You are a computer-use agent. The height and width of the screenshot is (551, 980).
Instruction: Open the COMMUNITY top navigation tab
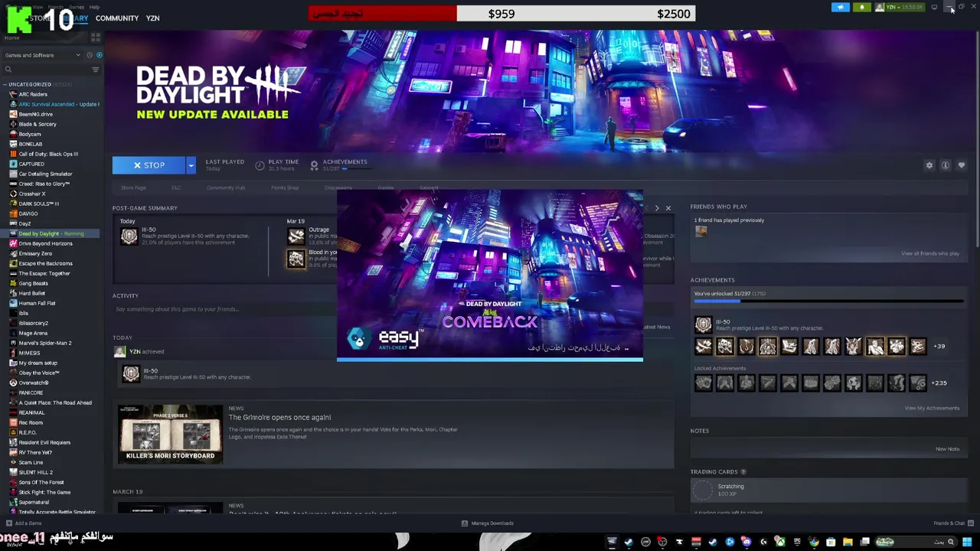point(117,18)
